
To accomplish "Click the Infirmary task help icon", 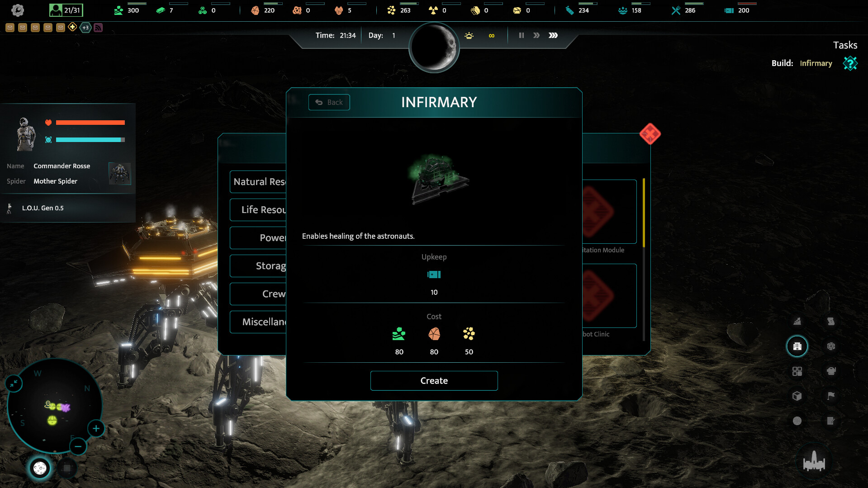I will point(850,63).
